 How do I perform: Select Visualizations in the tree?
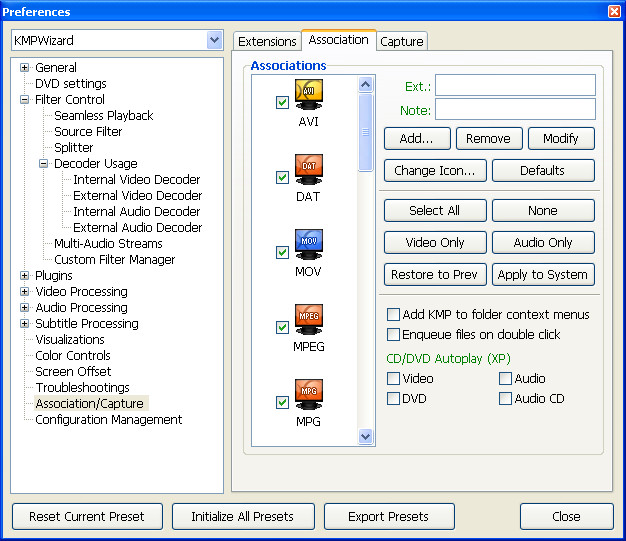pos(70,339)
